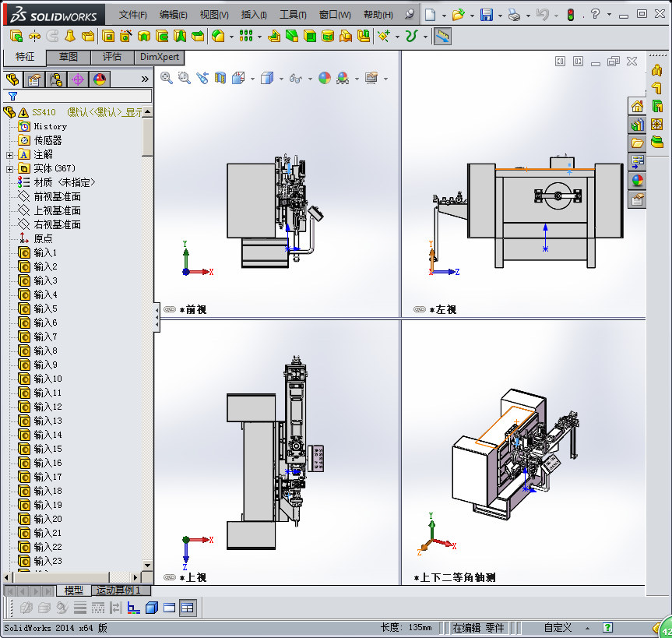Click the Reference Geometry toolbar icon
The image size is (672, 638).
(384, 37)
